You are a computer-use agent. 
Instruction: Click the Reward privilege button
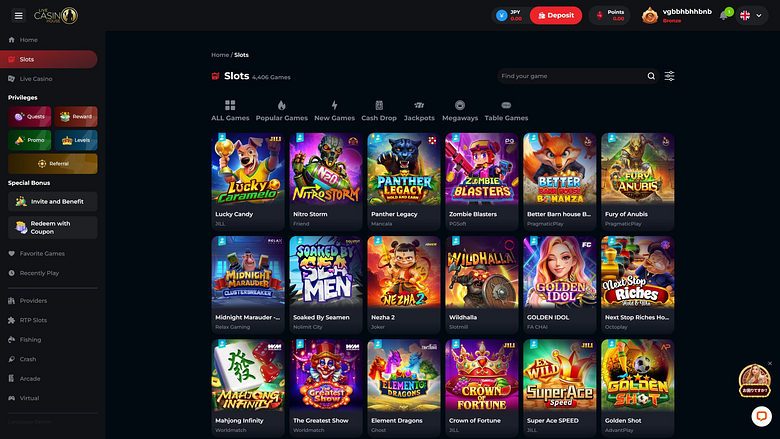coord(76,116)
